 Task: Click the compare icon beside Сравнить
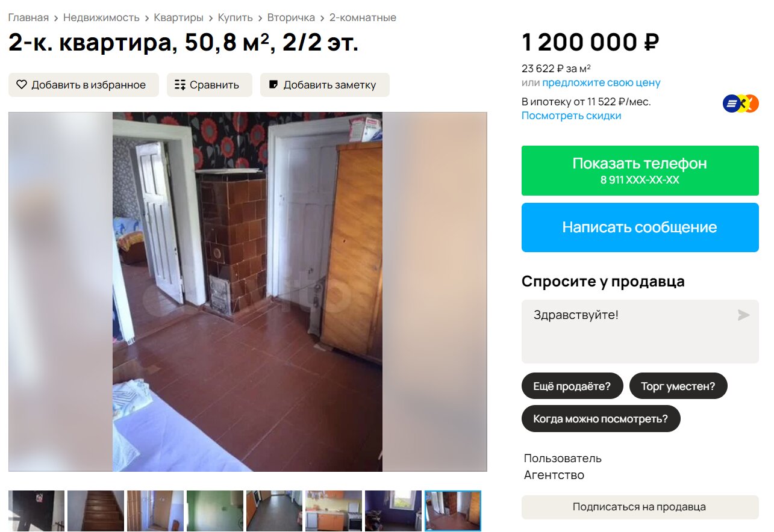180,85
